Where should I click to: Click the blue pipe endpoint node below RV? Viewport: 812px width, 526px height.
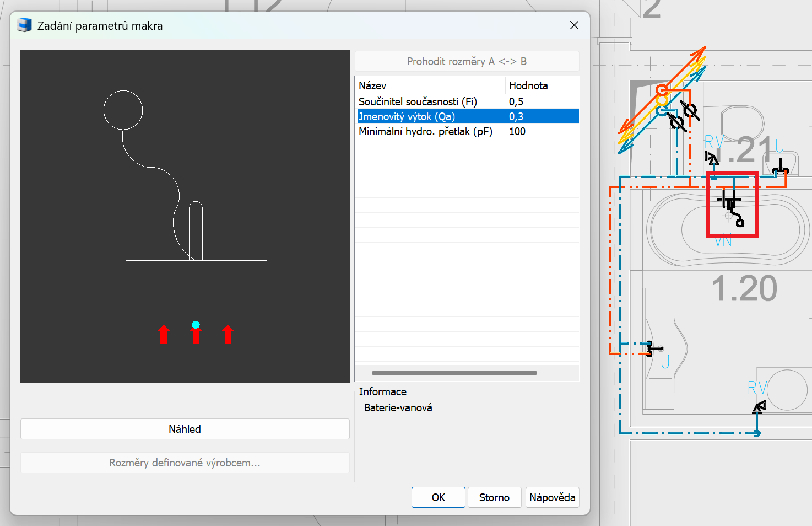pos(757,433)
